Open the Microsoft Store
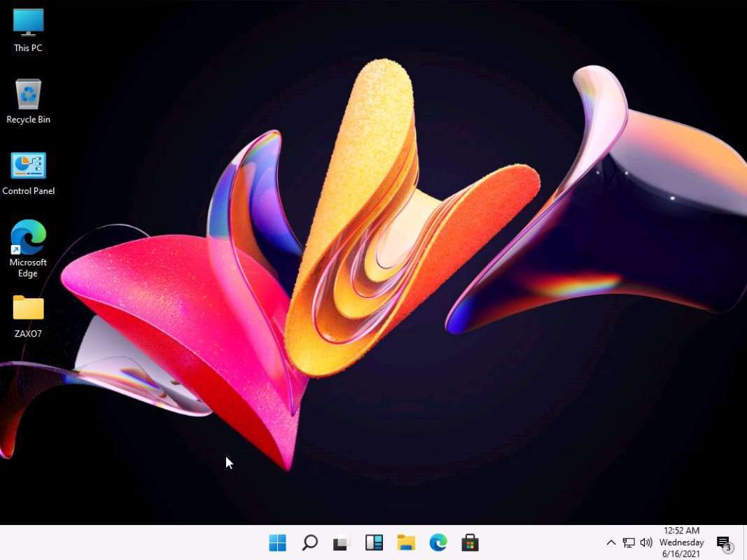Screen dimensions: 747x560 [x=469, y=542]
